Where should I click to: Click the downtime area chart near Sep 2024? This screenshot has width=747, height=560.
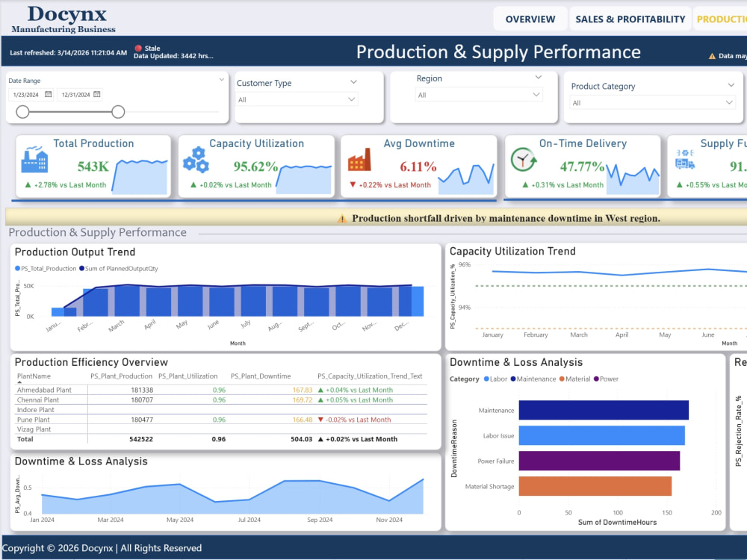[x=319, y=497]
